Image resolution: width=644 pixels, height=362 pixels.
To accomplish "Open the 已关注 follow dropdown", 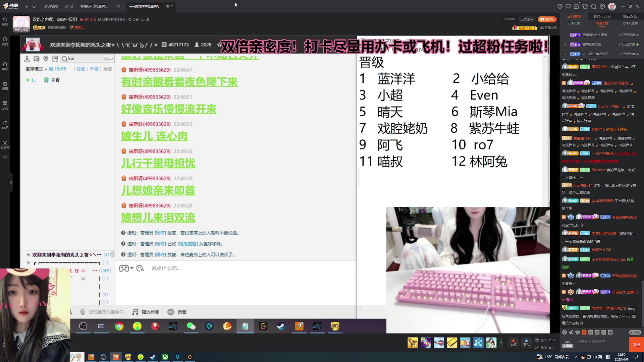I will pos(527,19).
